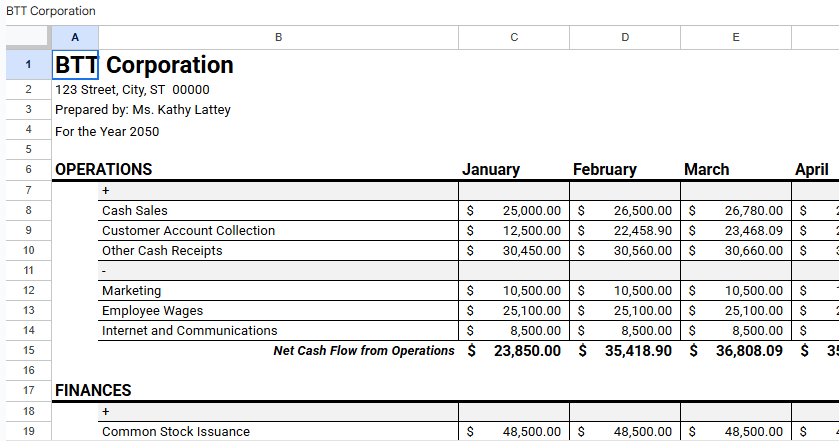839x441 pixels.
Task: Select the Cash Sales label cell
Action: [135, 211]
